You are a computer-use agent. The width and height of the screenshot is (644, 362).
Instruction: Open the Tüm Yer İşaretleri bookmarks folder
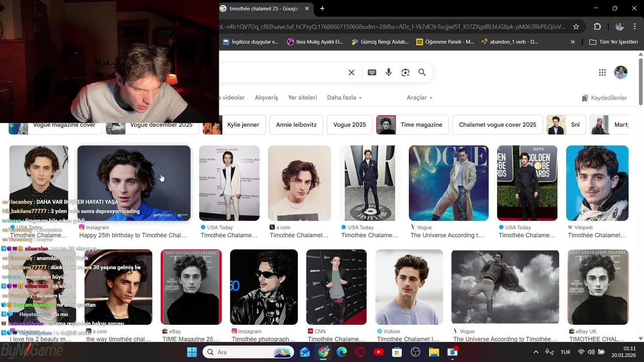click(x=613, y=42)
